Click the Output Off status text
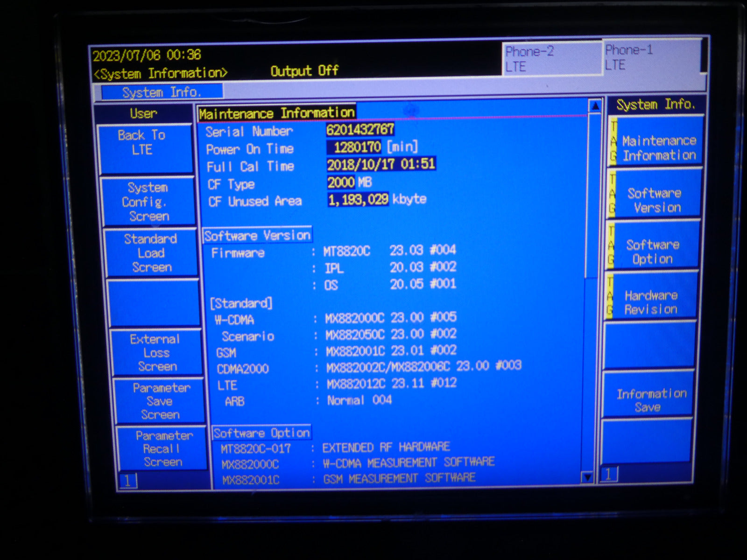 pos(304,71)
